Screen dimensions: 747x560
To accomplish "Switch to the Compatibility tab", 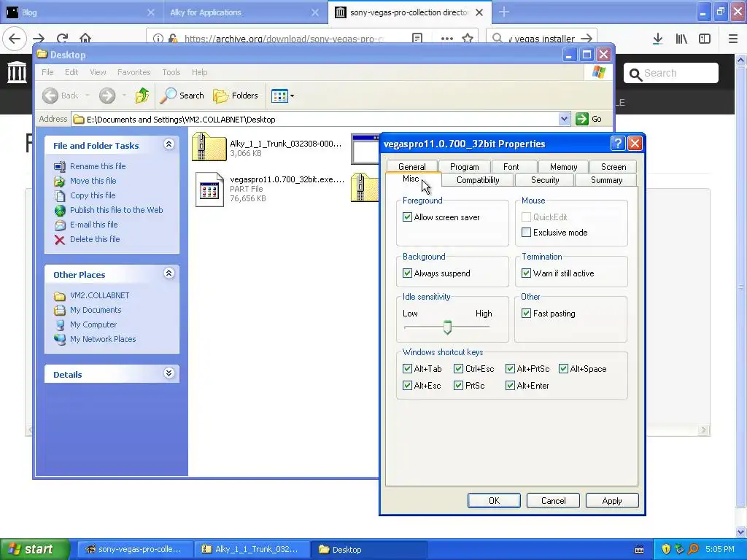I will [x=478, y=180].
